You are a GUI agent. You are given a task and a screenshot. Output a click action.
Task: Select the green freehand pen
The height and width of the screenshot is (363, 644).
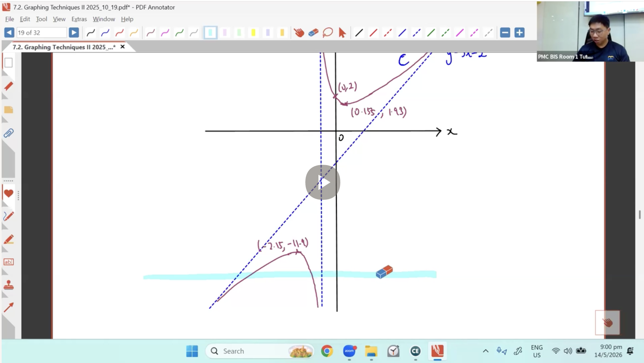coord(179,33)
